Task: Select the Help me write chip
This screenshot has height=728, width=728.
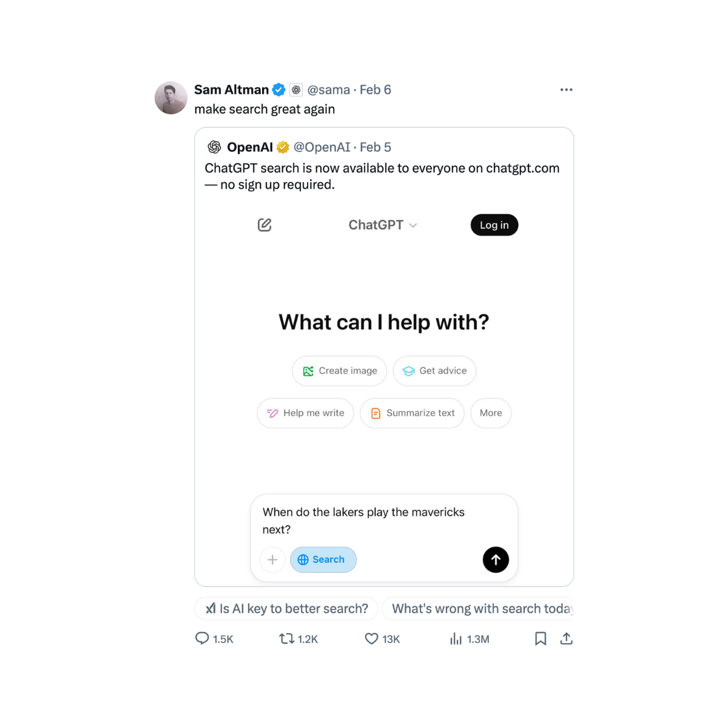Action: click(305, 413)
